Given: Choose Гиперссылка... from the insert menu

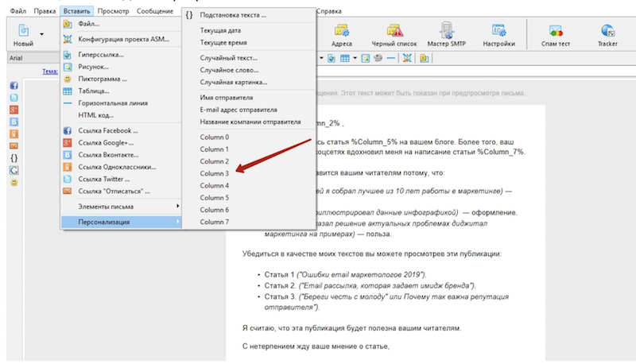Looking at the screenshot, I should tap(121, 55).
